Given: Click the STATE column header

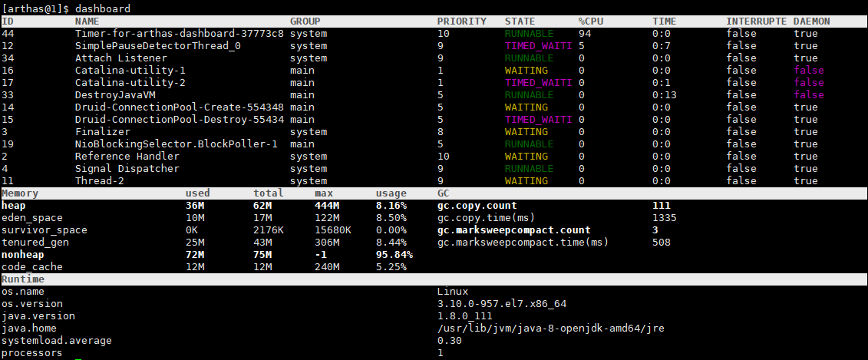Looking at the screenshot, I should tap(520, 21).
